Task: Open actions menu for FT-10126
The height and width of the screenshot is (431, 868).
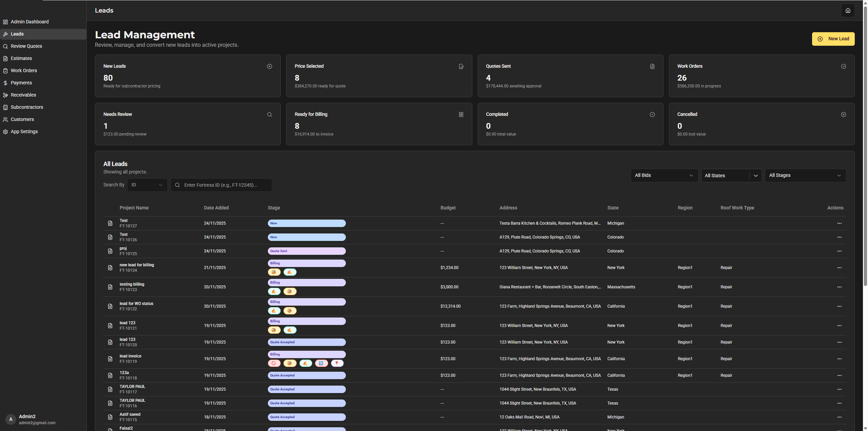Action: click(839, 237)
